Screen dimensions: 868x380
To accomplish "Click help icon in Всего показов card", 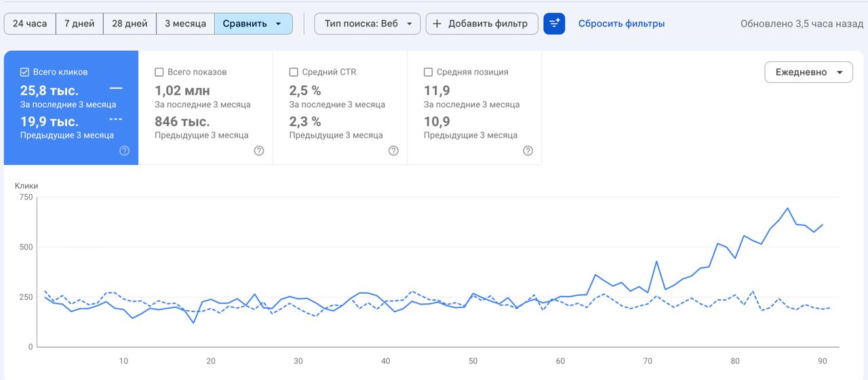I will pos(258,151).
